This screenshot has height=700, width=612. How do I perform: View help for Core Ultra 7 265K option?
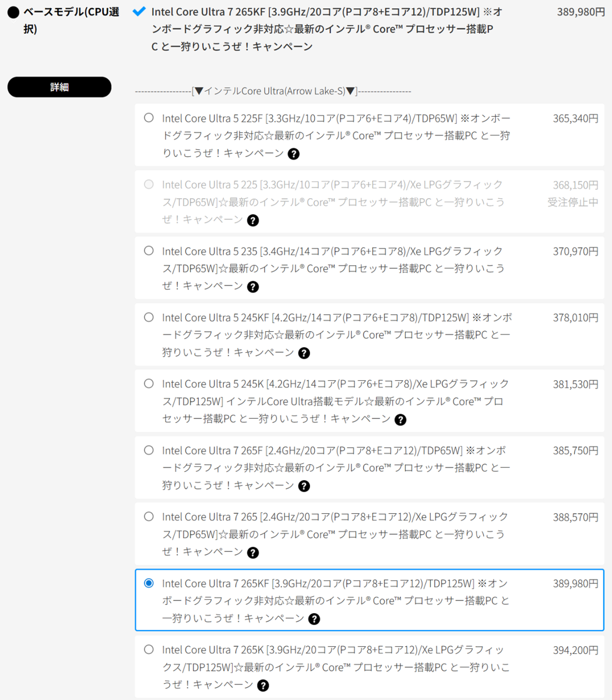(x=263, y=686)
